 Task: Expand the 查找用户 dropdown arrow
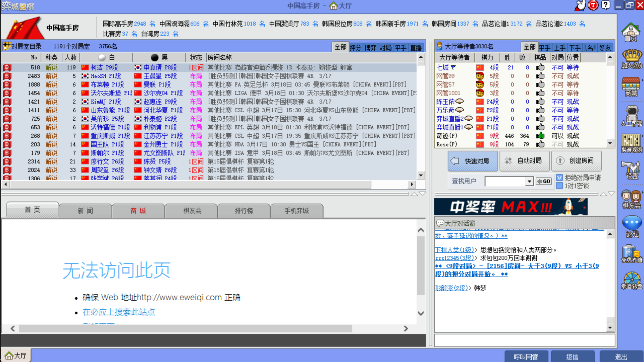click(x=529, y=181)
